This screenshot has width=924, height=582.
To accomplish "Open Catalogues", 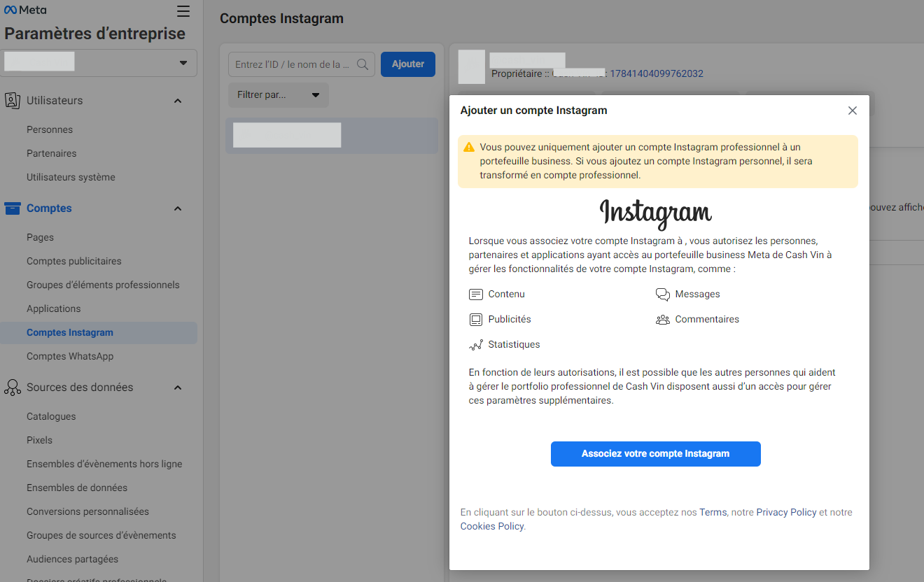I will tap(51, 416).
